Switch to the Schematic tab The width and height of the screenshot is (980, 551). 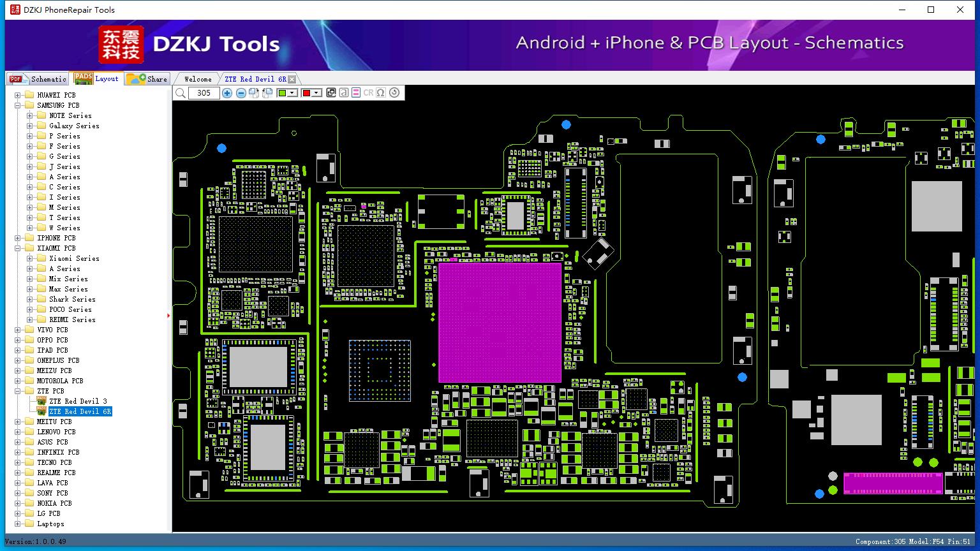pos(38,79)
